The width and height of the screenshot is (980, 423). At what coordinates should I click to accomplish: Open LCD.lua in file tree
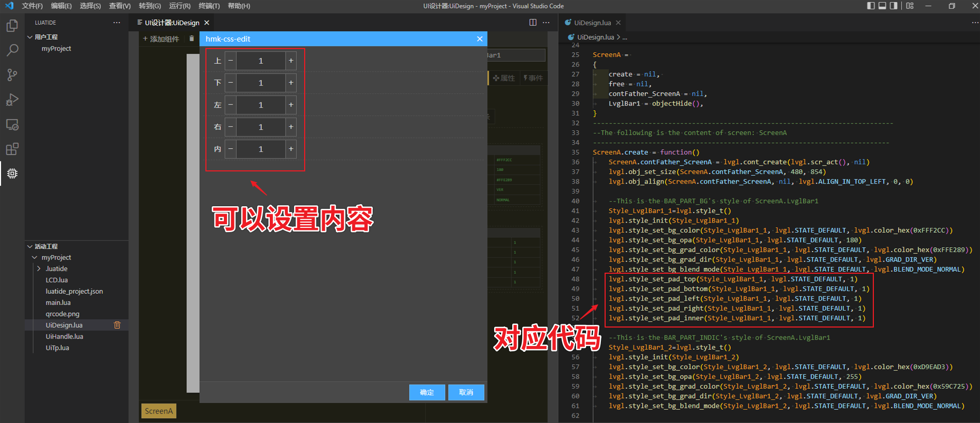click(x=56, y=280)
